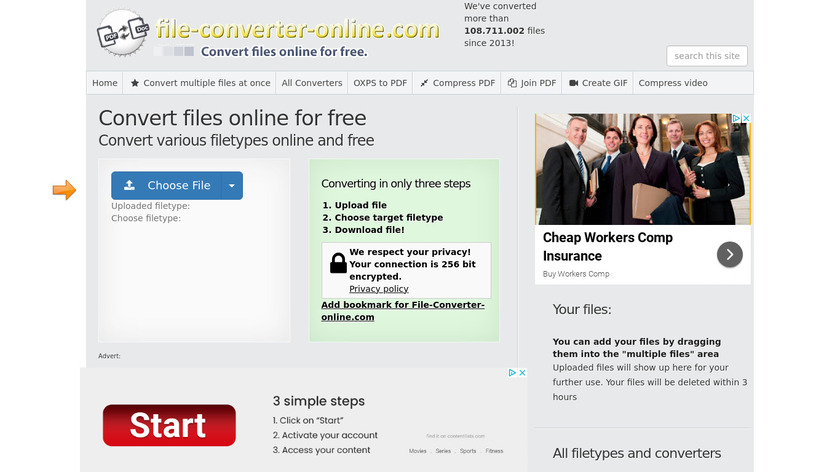Click the 'Choose filetype:' label
Viewport: 840px width, 472px height.
(146, 218)
